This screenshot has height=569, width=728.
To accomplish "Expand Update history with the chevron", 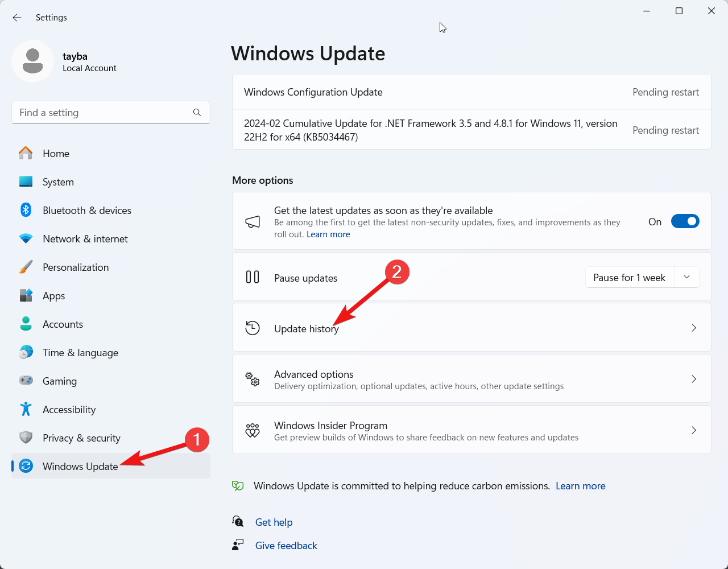I will 693,328.
